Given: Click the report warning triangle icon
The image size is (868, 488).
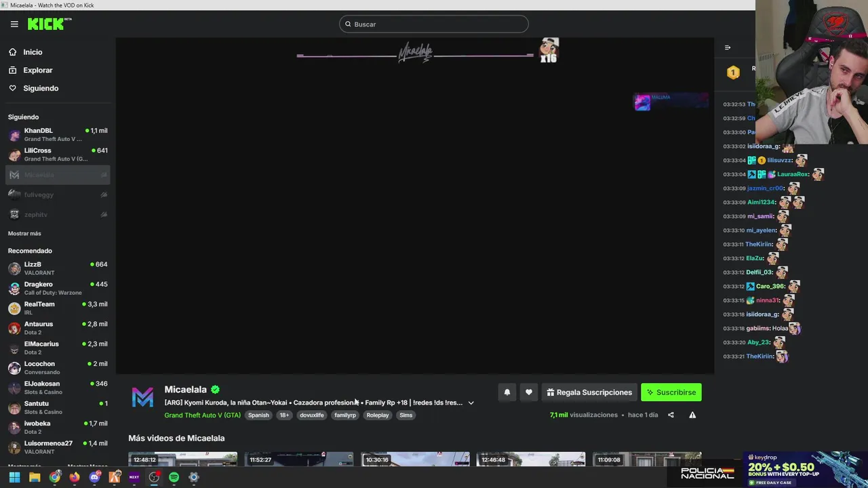Looking at the screenshot, I should click(692, 415).
